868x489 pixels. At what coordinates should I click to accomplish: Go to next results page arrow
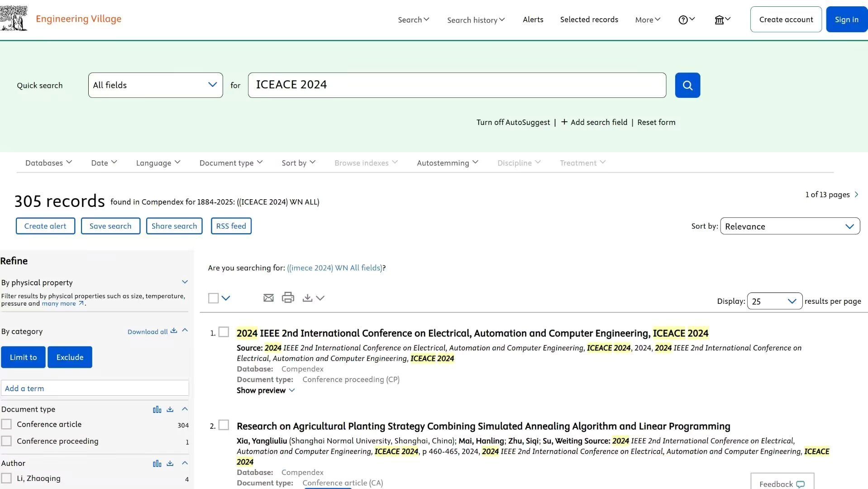[856, 195]
